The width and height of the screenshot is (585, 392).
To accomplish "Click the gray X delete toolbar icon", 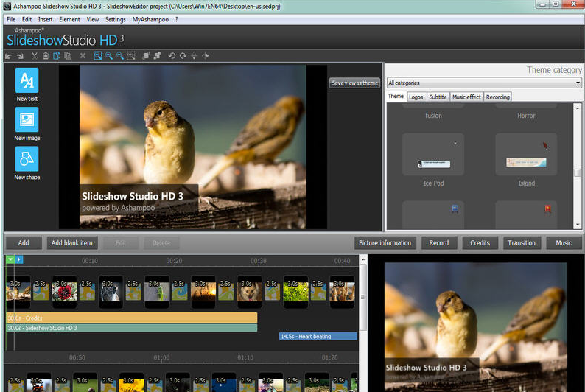I will [83, 56].
